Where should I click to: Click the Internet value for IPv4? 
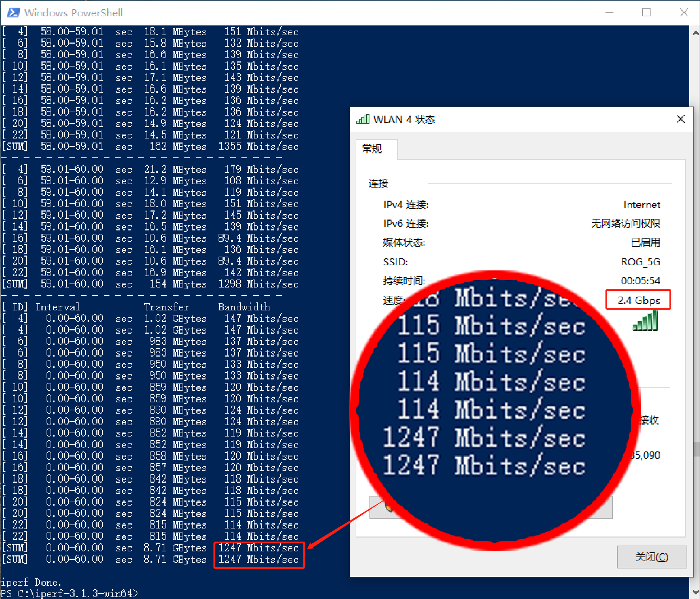(642, 205)
